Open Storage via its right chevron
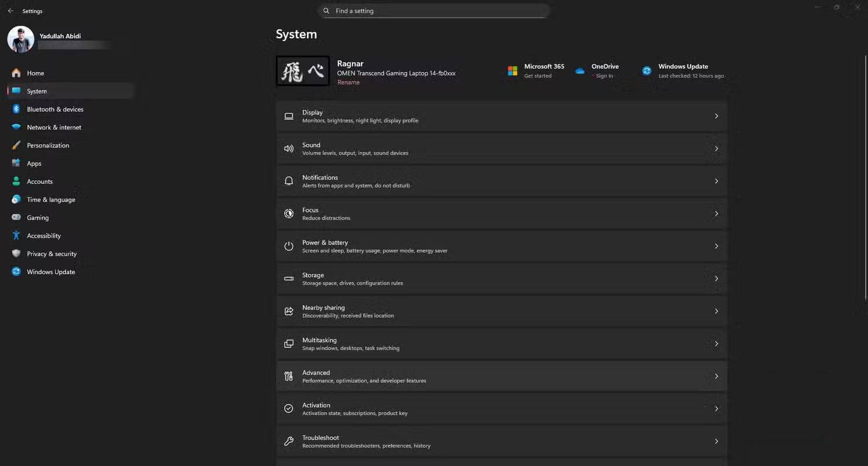The height and width of the screenshot is (466, 868). click(x=716, y=279)
